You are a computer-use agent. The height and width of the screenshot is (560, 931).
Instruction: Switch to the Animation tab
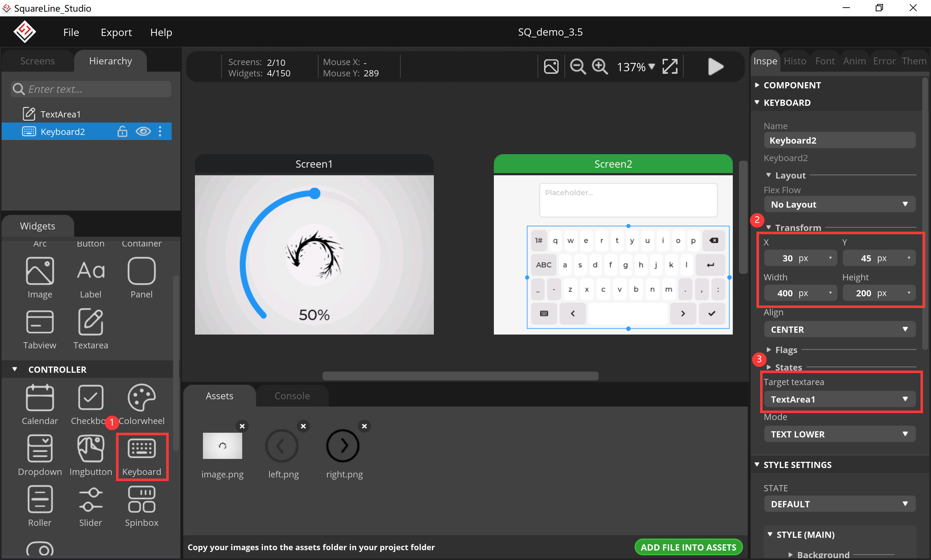854,61
